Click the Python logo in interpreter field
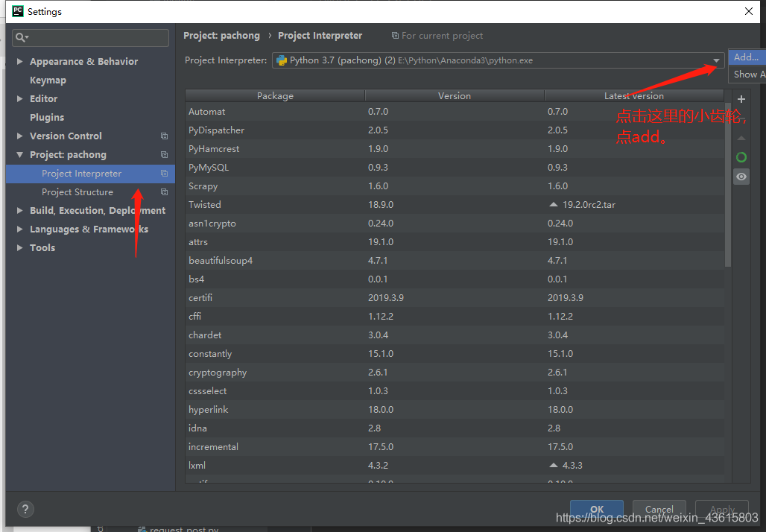This screenshot has height=532, width=766. coord(282,60)
